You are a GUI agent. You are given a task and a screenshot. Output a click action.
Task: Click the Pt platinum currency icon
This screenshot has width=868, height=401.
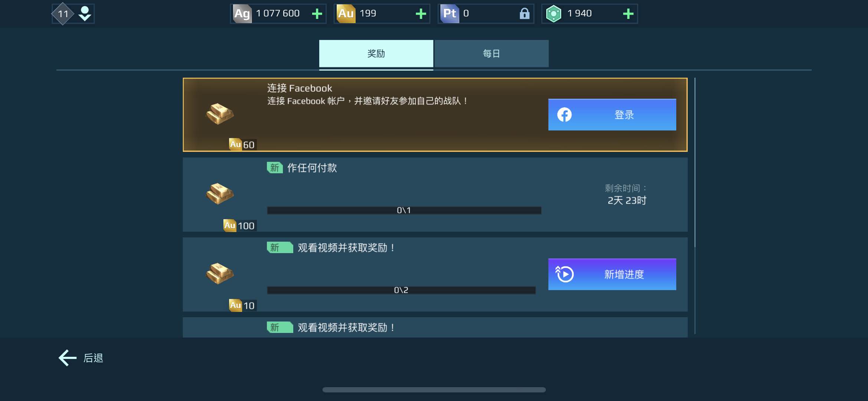pyautogui.click(x=449, y=14)
